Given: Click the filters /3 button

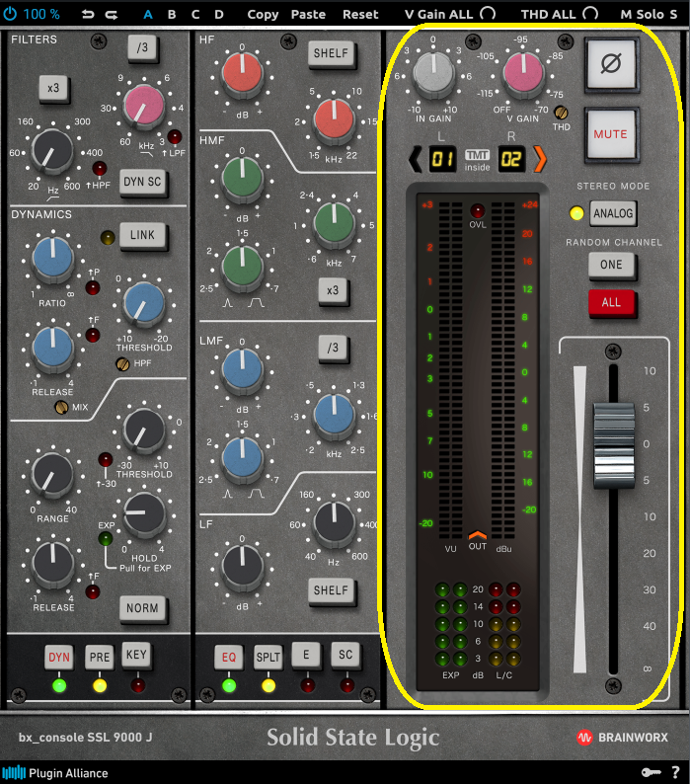Looking at the screenshot, I should [x=142, y=47].
